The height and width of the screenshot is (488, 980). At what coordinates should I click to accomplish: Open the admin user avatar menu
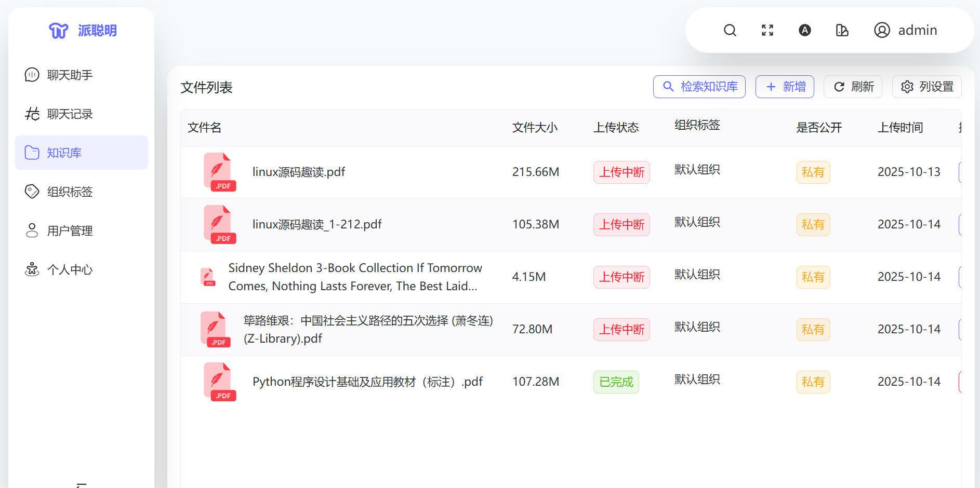click(906, 30)
